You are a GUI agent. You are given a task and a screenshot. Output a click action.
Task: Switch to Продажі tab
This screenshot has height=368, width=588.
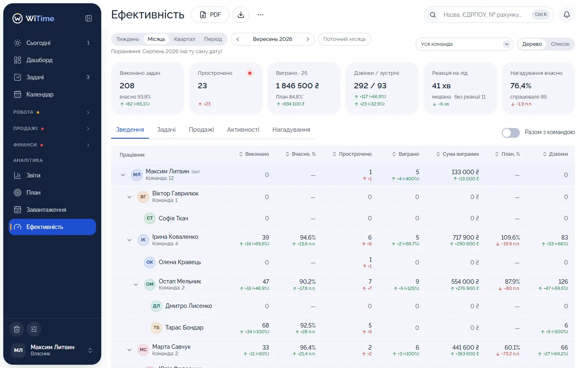pos(201,130)
